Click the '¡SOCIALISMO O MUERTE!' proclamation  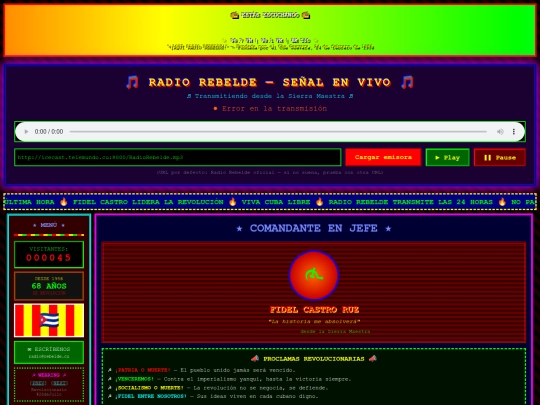click(x=149, y=388)
